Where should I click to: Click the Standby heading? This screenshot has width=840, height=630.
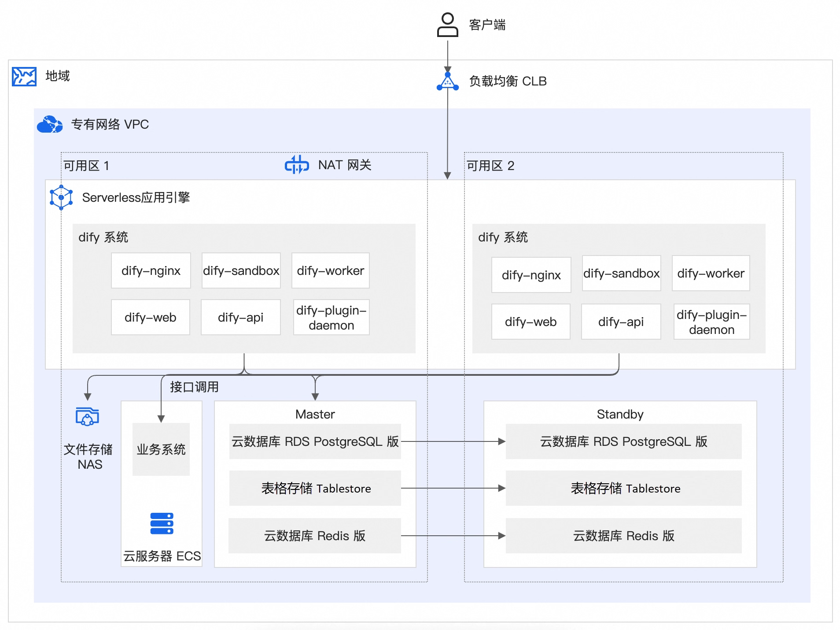click(620, 414)
